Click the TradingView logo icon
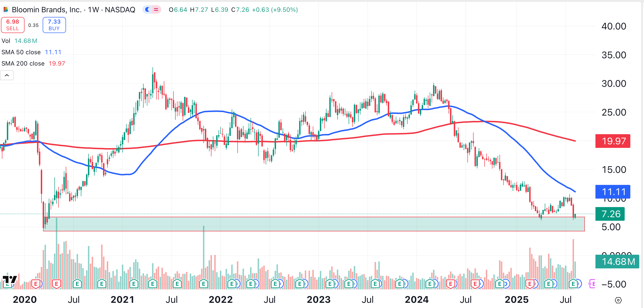 pos(9,279)
